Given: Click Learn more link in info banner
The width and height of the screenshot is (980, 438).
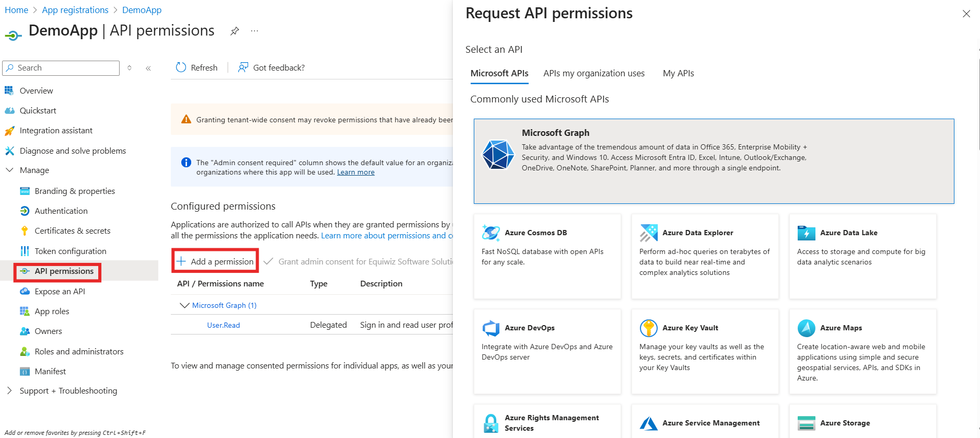Looking at the screenshot, I should [x=356, y=172].
